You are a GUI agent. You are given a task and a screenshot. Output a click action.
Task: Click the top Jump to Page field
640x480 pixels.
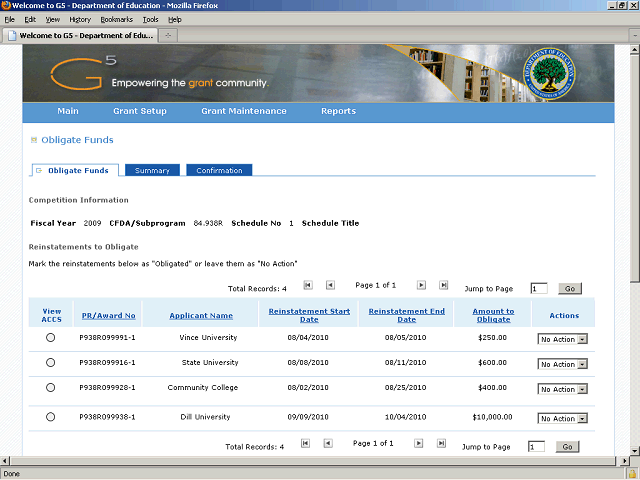[539, 289]
